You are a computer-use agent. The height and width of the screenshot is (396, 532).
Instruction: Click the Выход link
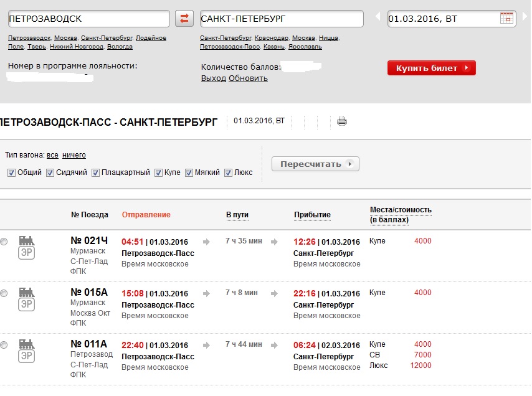(213, 78)
